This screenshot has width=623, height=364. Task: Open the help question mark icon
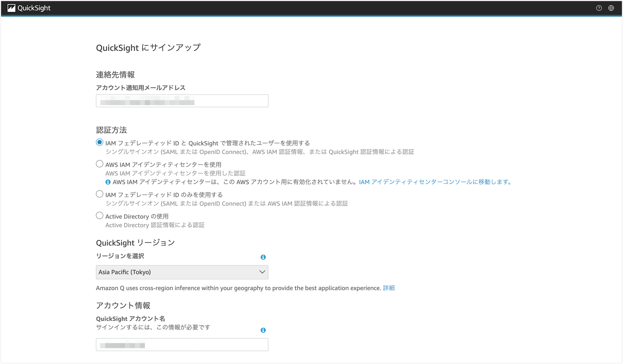click(599, 8)
